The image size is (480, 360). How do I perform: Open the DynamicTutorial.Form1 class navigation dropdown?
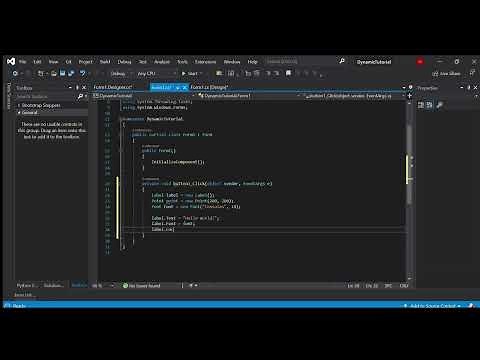point(249,96)
